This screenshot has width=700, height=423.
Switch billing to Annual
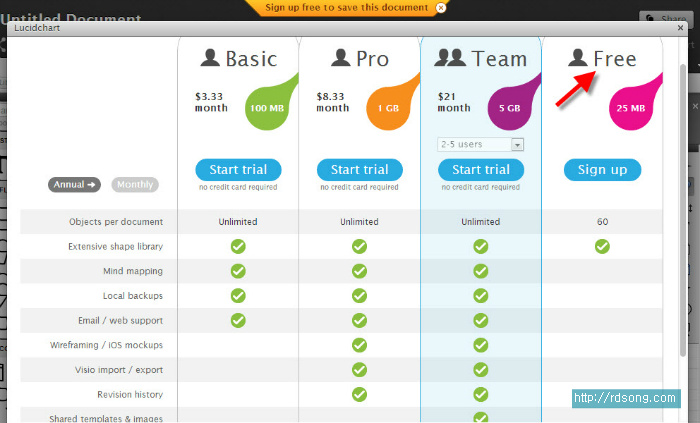76,184
